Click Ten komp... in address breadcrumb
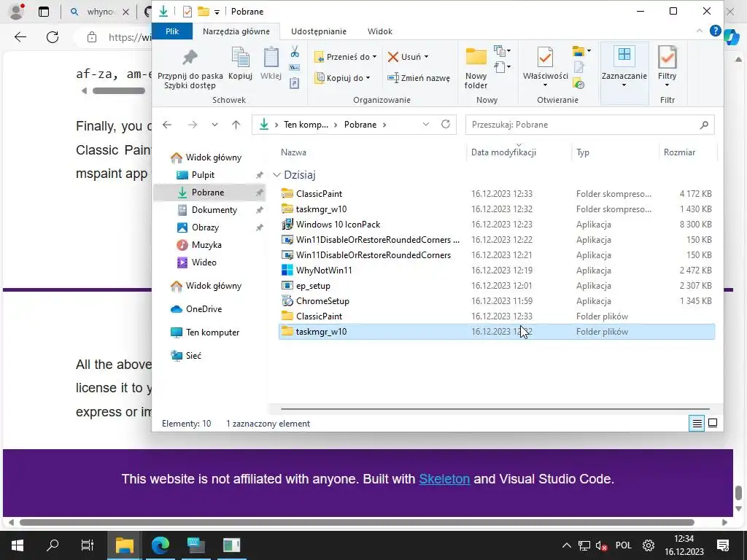The width and height of the screenshot is (747, 560). coord(306,125)
